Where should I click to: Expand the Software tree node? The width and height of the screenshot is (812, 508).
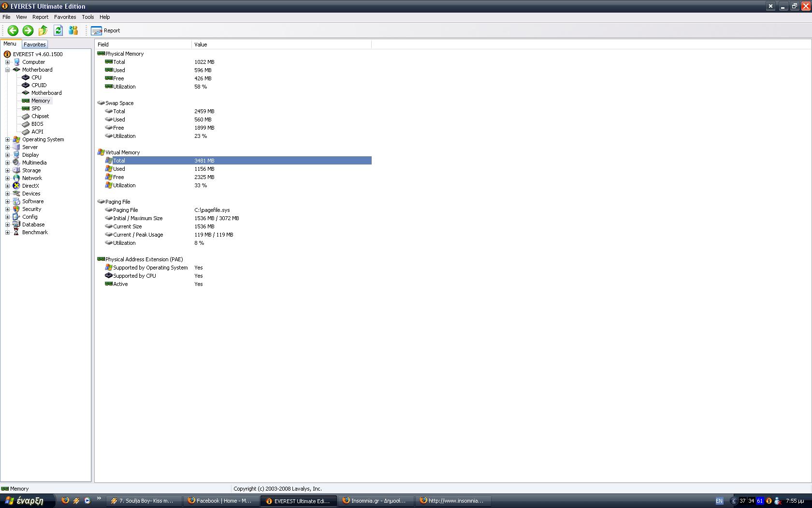click(x=7, y=201)
